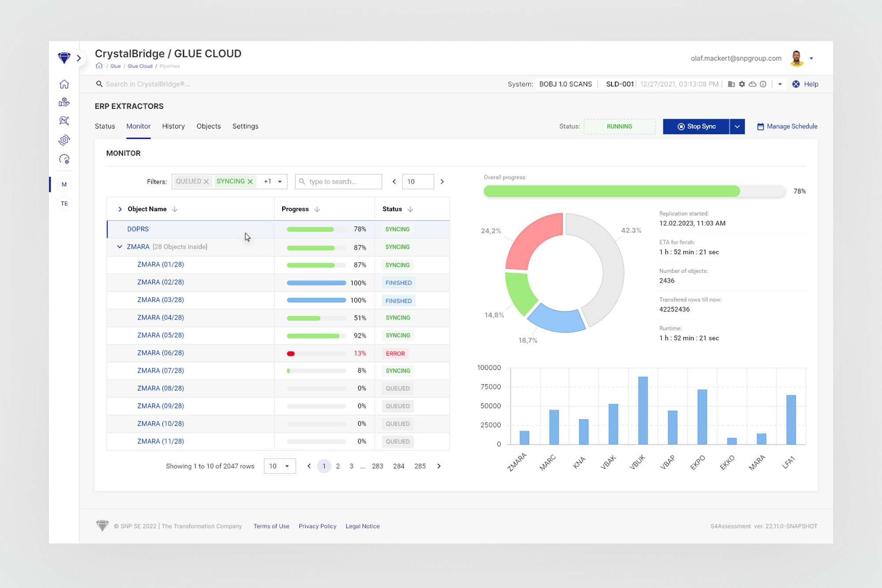The image size is (882, 588).
Task: Open the Help link icon
Action: pos(796,84)
